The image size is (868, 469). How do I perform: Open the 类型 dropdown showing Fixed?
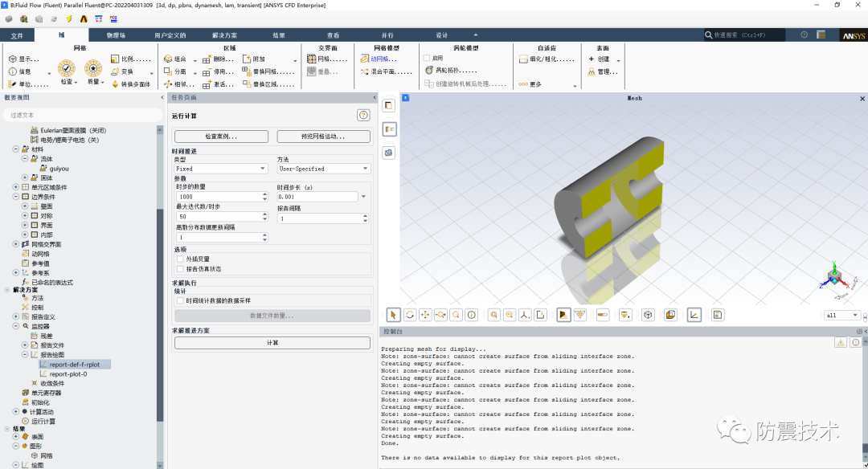point(264,169)
